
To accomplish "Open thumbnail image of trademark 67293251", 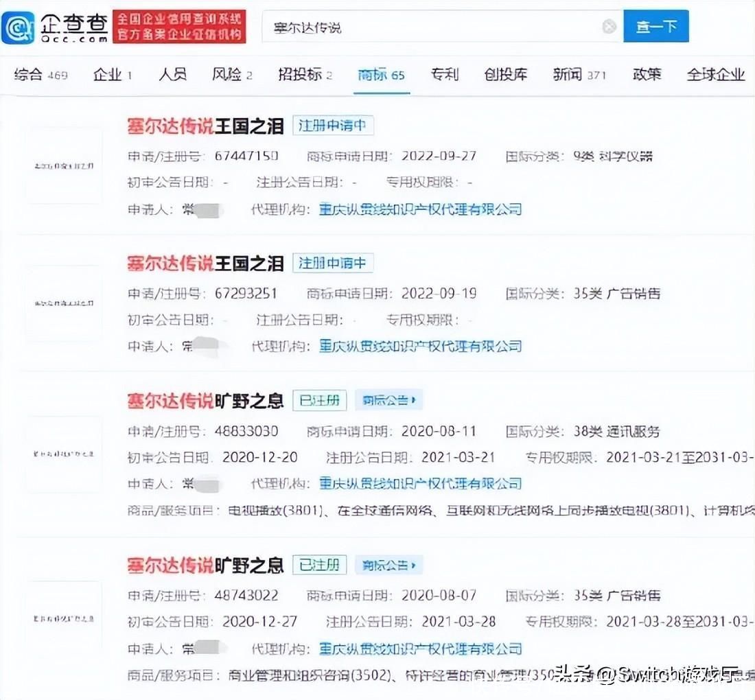I will 64,303.
